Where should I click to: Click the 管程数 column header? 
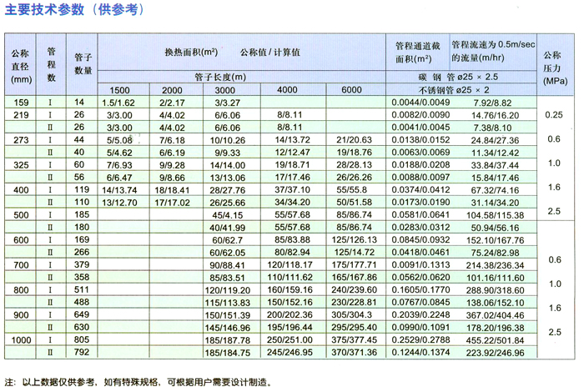tap(52, 64)
